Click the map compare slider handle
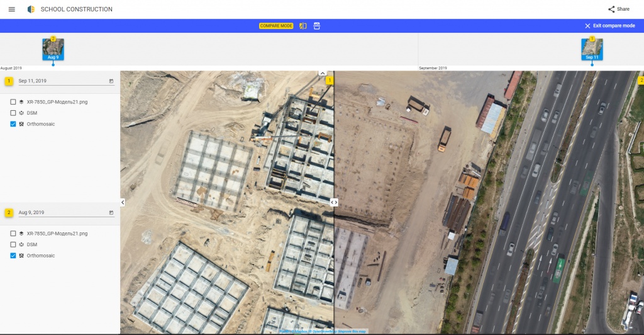The height and width of the screenshot is (335, 644). [x=334, y=202]
